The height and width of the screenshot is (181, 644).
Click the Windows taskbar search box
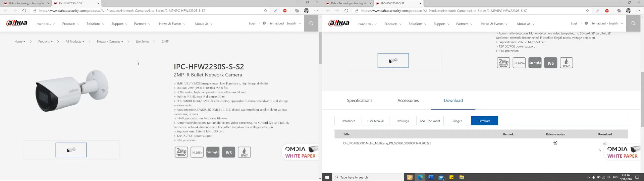[x=368, y=177]
